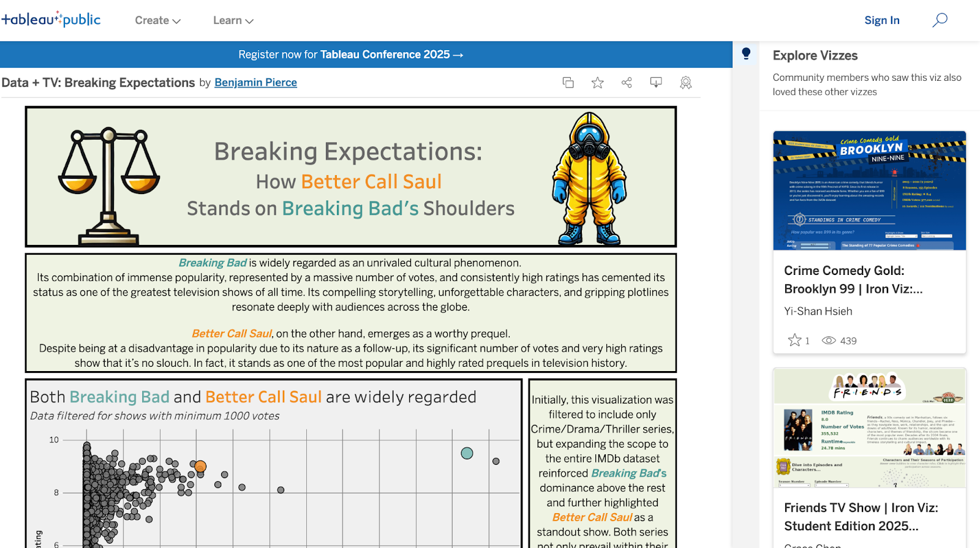This screenshot has width=980, height=548.
Task: Open the share icon in viz toolbar
Action: [x=627, y=83]
